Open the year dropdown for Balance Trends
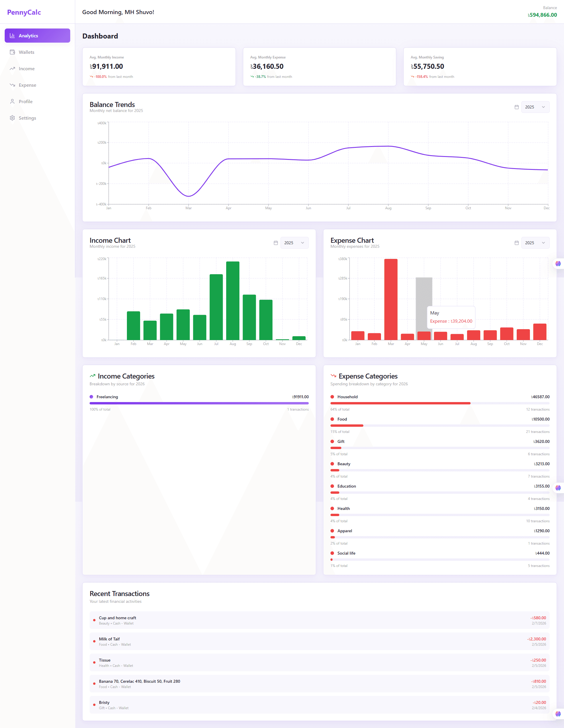 pos(535,107)
